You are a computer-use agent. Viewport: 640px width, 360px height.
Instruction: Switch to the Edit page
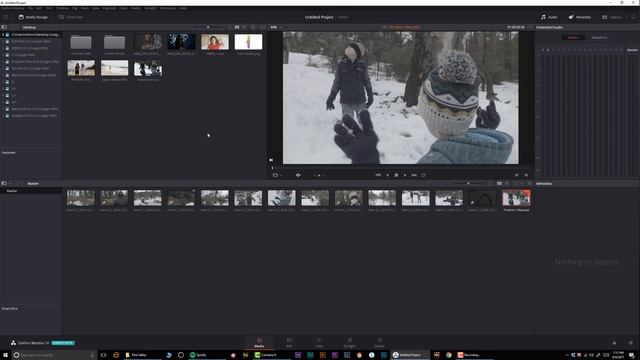click(x=289, y=342)
